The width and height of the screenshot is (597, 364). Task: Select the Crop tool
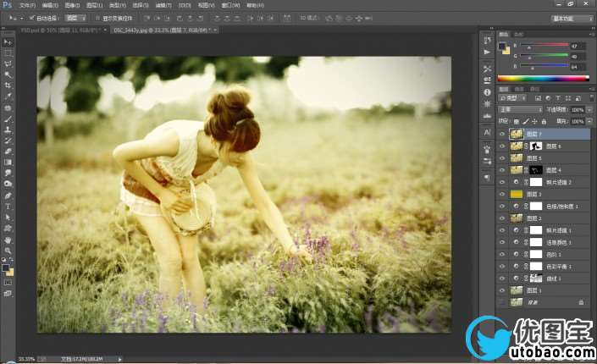pyautogui.click(x=8, y=85)
